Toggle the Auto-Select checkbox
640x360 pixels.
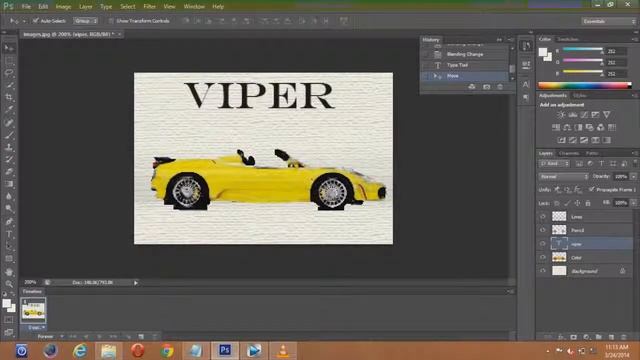pyautogui.click(x=36, y=20)
